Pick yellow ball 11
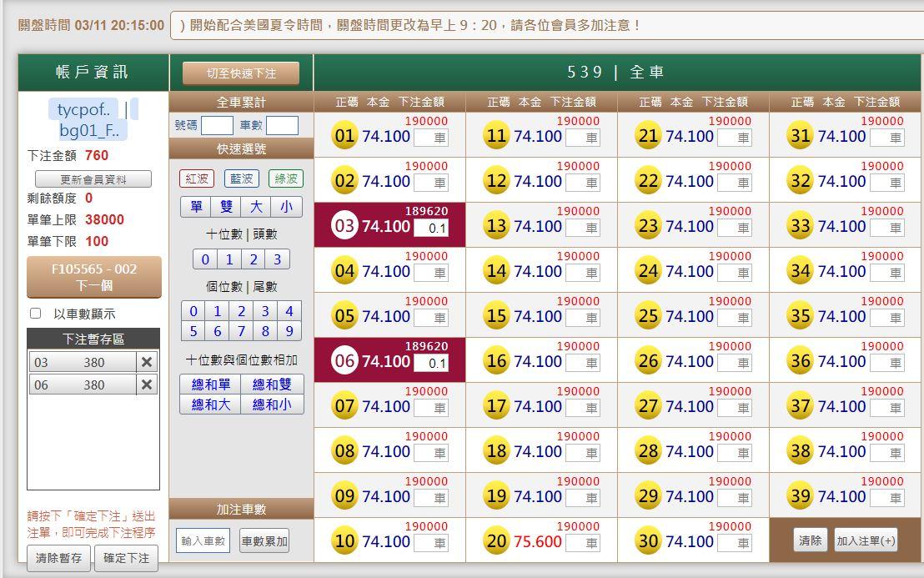Viewport: 924px width, 578px height. [x=497, y=136]
